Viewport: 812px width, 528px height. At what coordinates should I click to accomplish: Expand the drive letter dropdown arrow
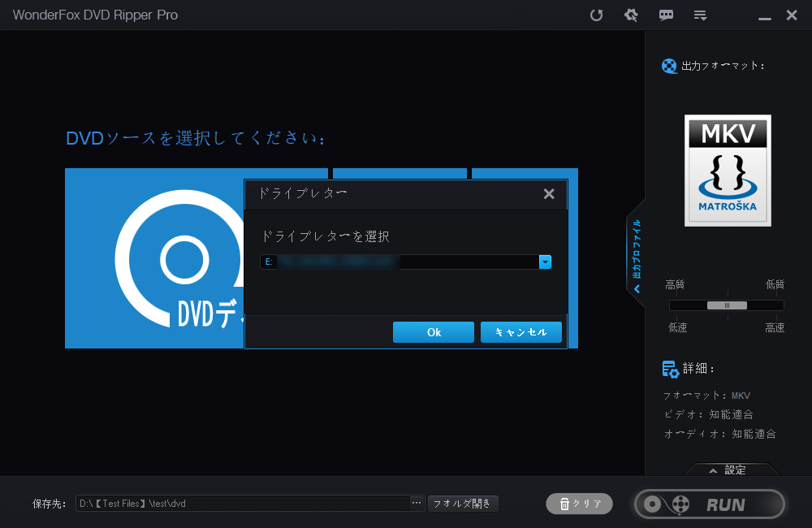click(x=545, y=262)
